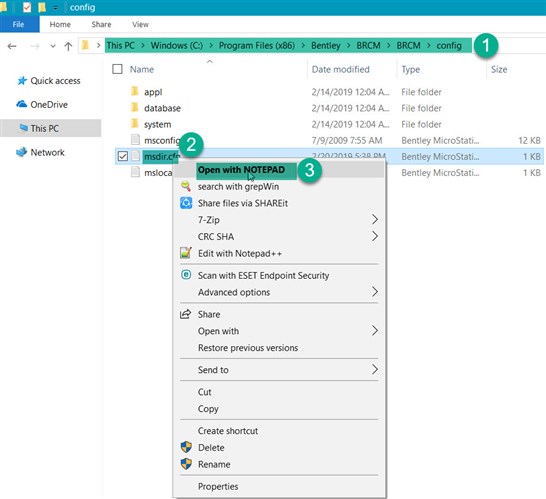Choose Restore previous versions
546x499 pixels.
click(x=248, y=348)
